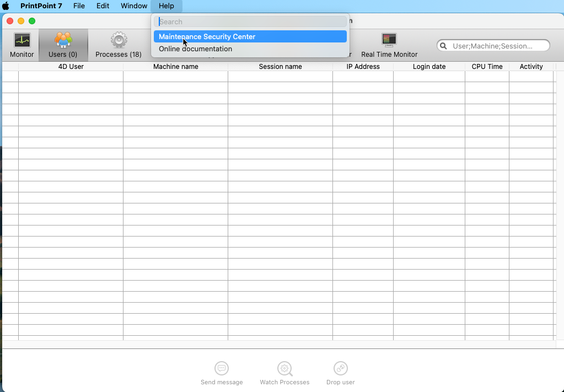Choose Maintenance Security Center from Help menu
This screenshot has height=392, width=564.
coord(250,37)
